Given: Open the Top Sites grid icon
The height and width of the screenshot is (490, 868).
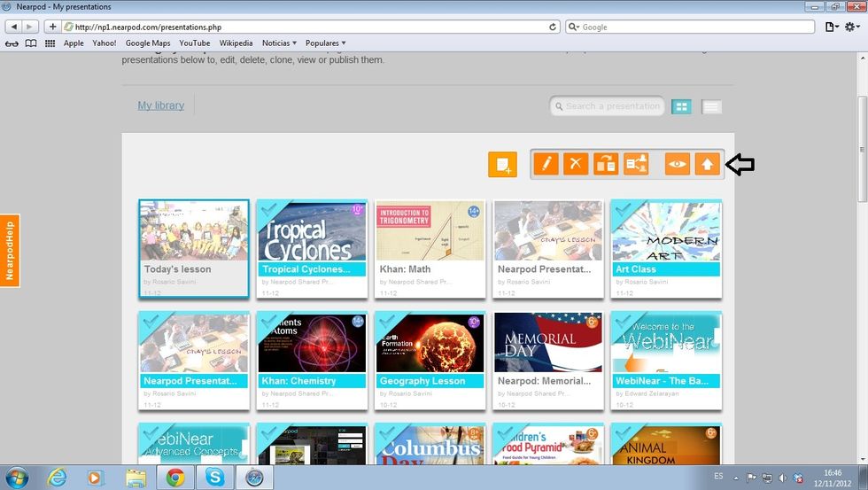Looking at the screenshot, I should (50, 43).
